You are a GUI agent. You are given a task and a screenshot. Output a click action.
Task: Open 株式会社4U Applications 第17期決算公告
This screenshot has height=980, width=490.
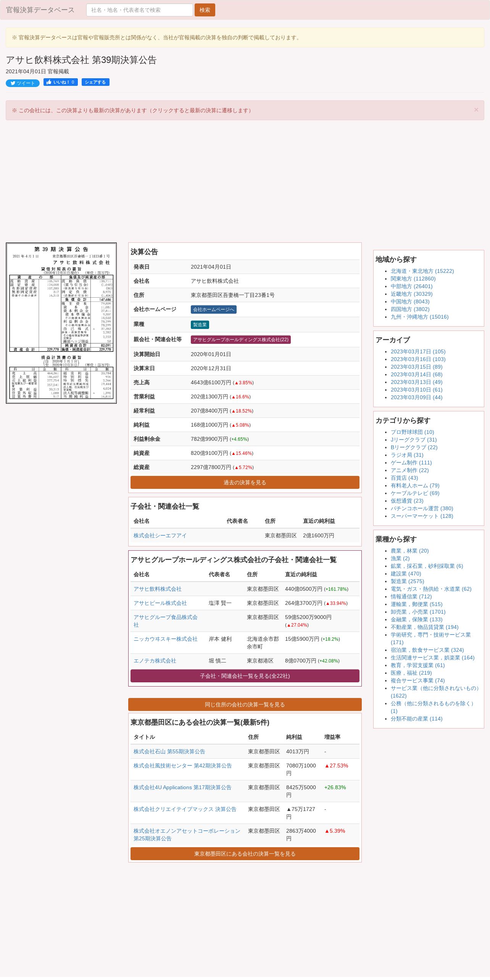click(182, 787)
